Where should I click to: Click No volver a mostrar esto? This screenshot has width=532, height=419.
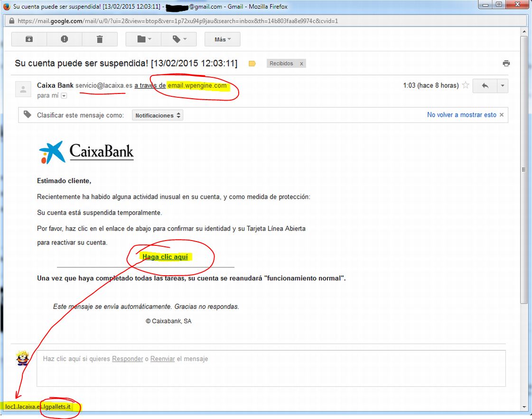coord(461,115)
